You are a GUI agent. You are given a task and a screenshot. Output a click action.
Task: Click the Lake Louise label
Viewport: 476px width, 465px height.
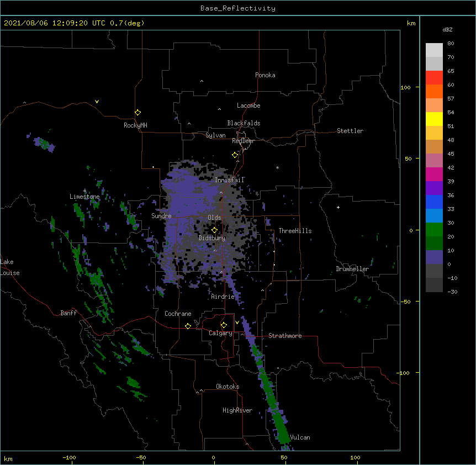click(10, 267)
